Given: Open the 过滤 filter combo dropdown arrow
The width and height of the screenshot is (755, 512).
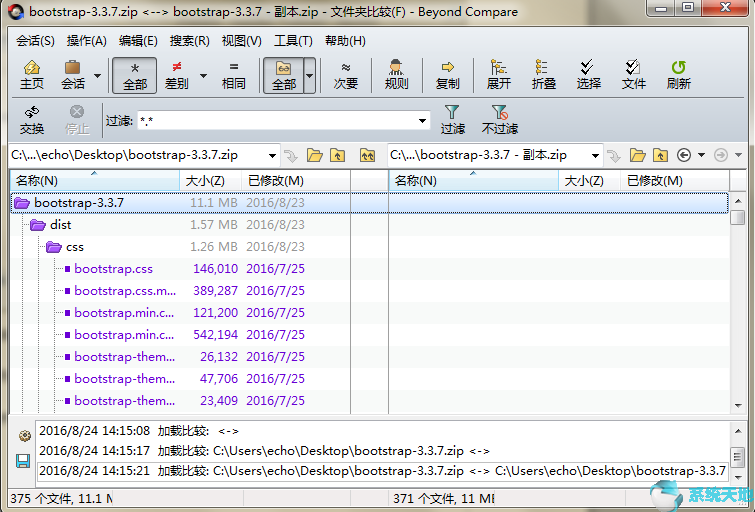Looking at the screenshot, I should coord(422,120).
